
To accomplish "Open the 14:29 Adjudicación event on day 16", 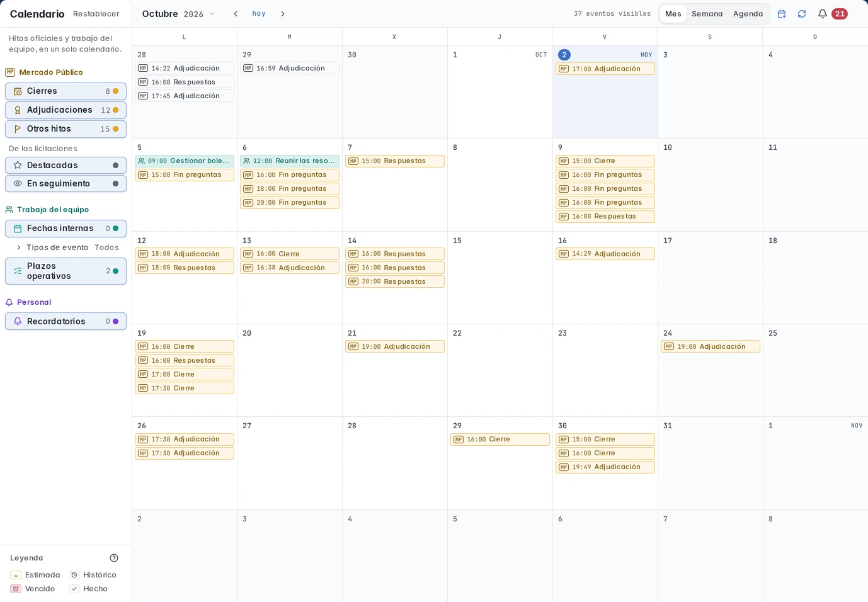I will (605, 254).
